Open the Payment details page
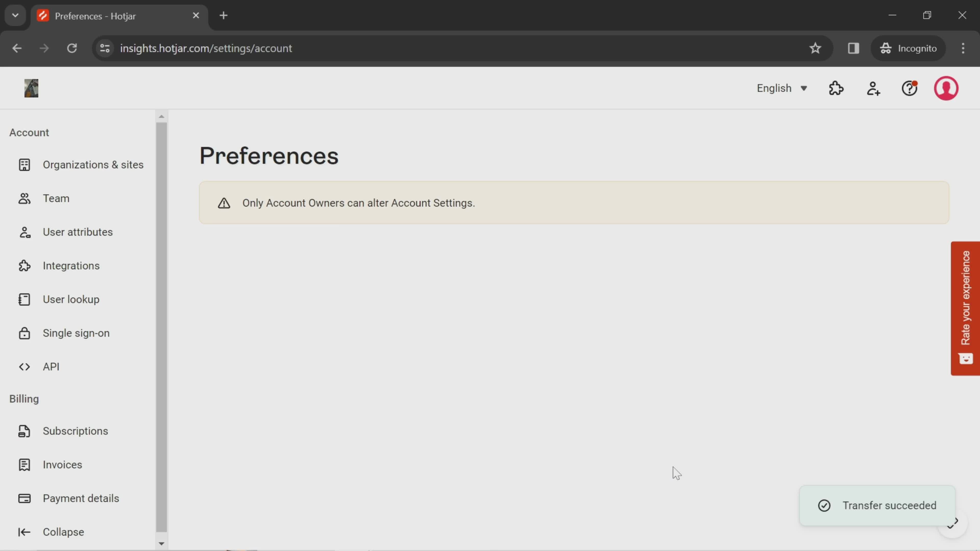The image size is (980, 551). click(81, 498)
